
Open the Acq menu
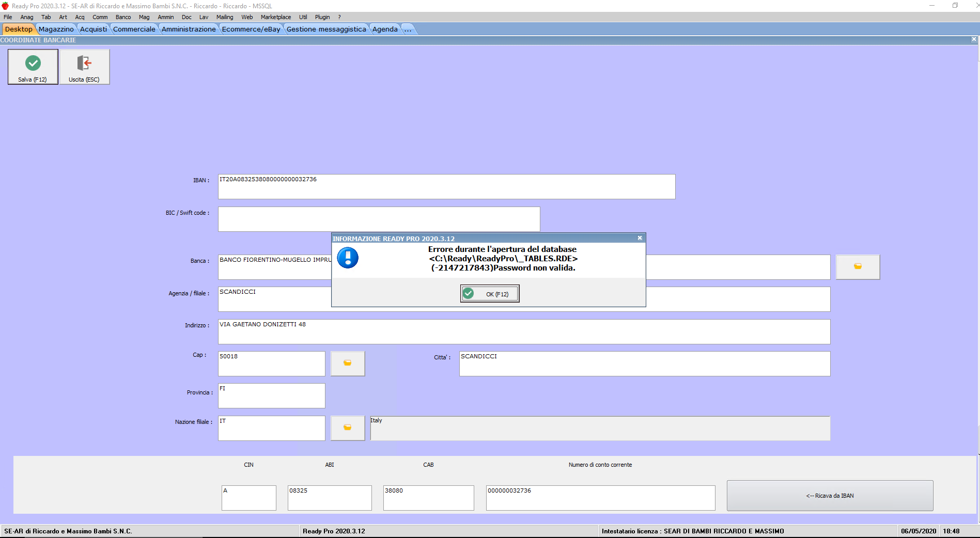80,17
